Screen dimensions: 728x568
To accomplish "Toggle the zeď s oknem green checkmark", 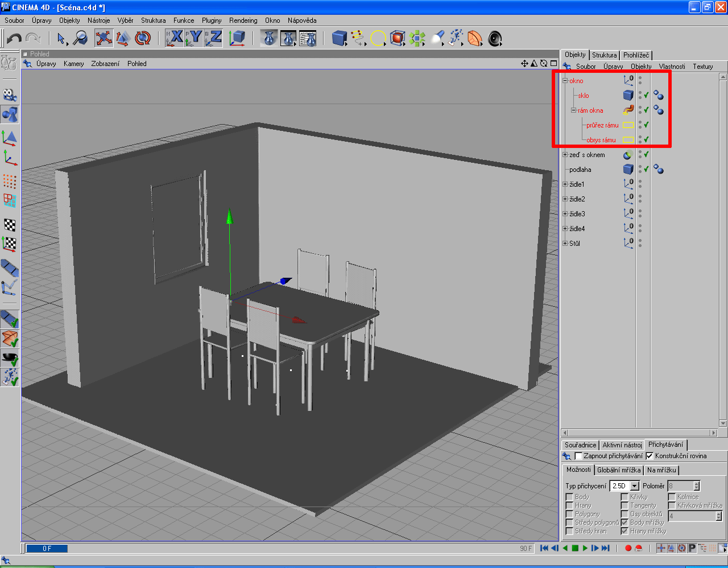I will click(x=646, y=154).
